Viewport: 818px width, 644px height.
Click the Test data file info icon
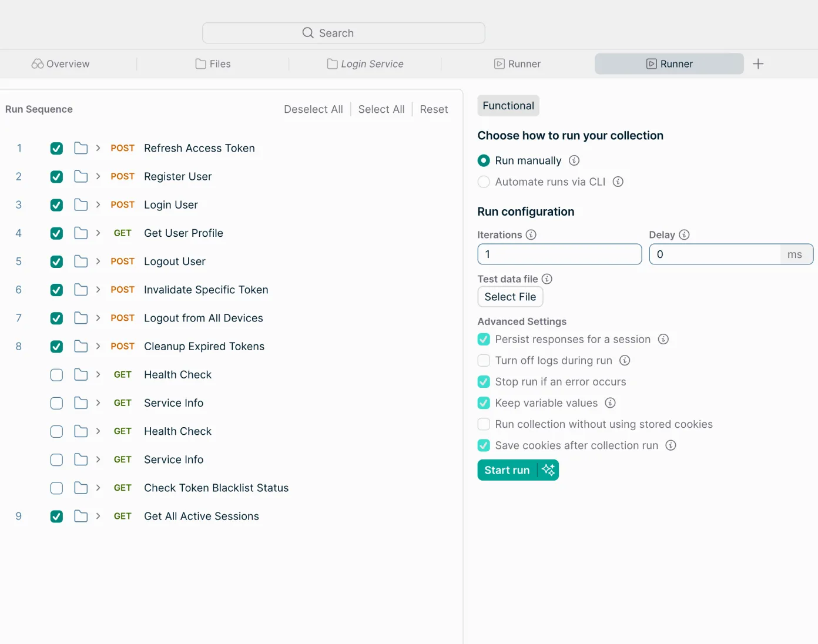[547, 279]
